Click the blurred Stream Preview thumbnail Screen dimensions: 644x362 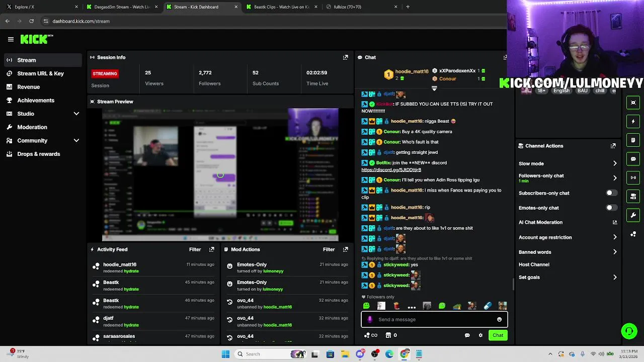(220, 174)
